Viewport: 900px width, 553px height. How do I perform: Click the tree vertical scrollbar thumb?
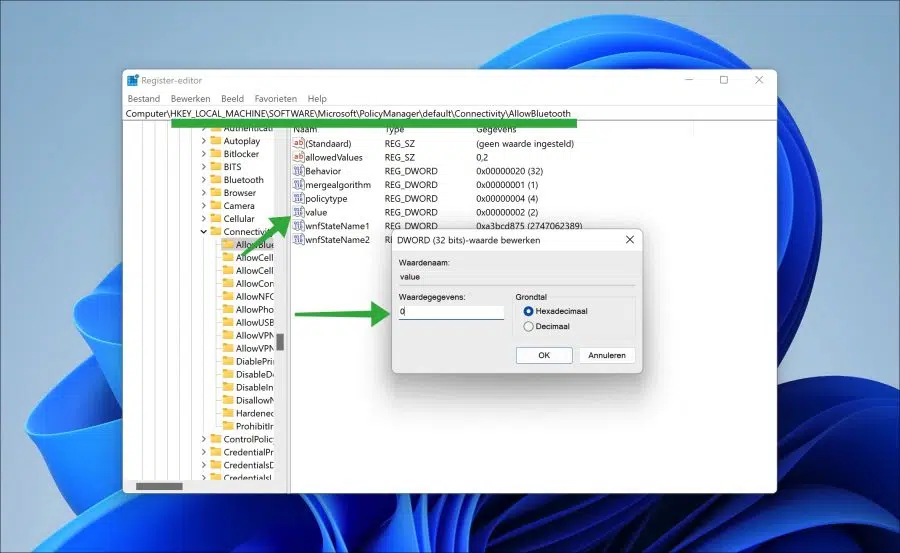pyautogui.click(x=280, y=342)
